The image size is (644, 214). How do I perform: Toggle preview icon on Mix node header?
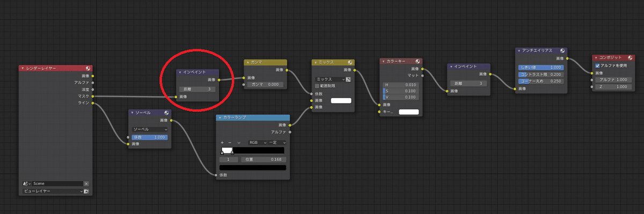(x=349, y=63)
